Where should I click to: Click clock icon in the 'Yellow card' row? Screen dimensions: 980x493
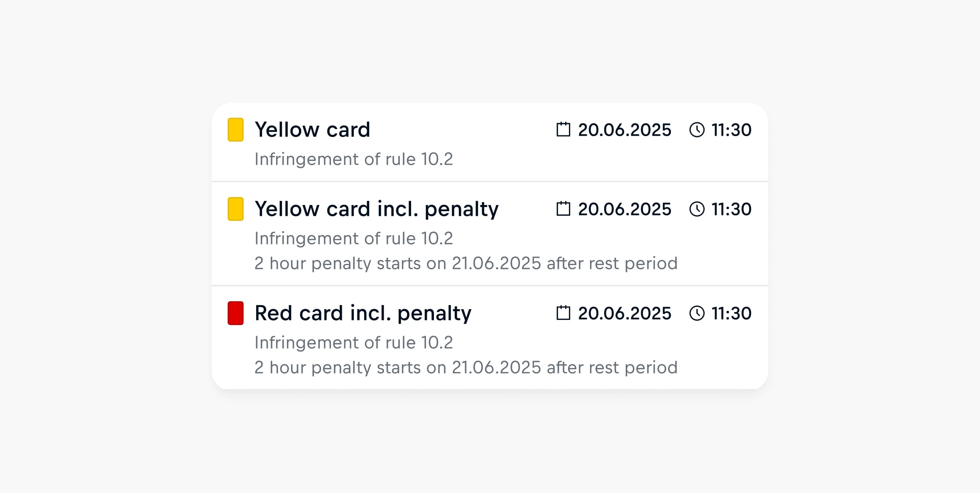click(x=697, y=130)
